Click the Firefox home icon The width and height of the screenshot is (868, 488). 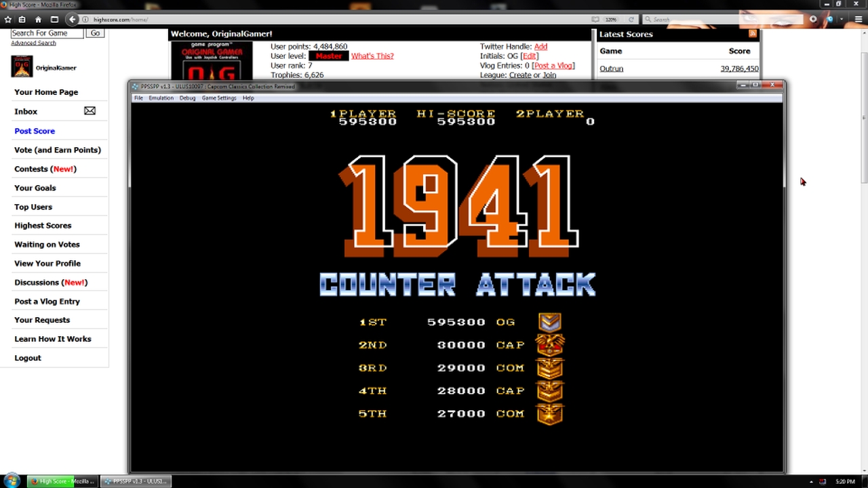click(38, 20)
